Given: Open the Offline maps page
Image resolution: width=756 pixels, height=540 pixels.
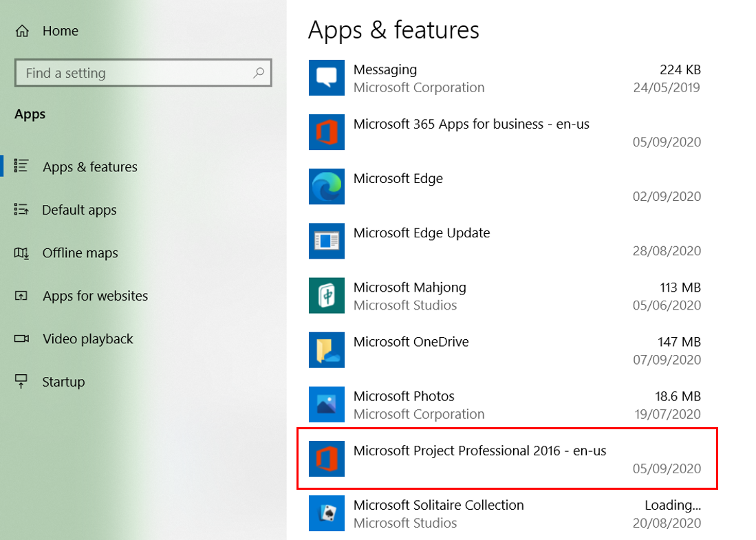Looking at the screenshot, I should click(x=80, y=253).
